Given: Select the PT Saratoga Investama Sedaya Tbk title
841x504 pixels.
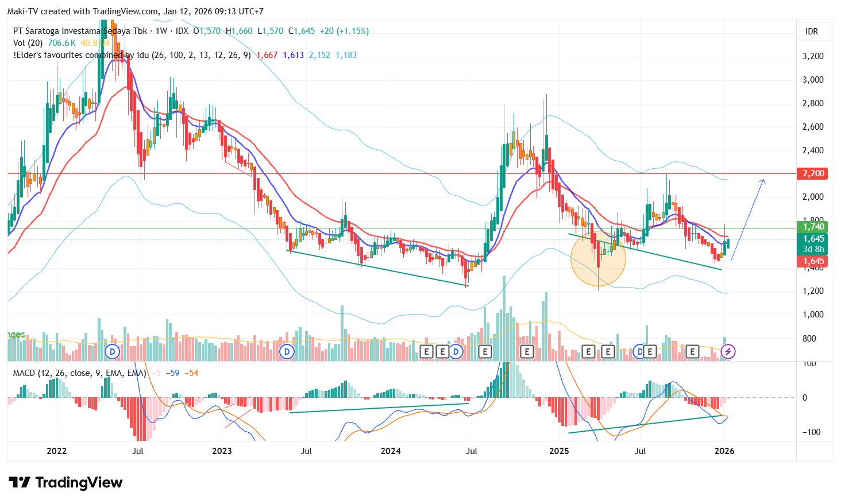Looking at the screenshot, I should pyautogui.click(x=80, y=31).
